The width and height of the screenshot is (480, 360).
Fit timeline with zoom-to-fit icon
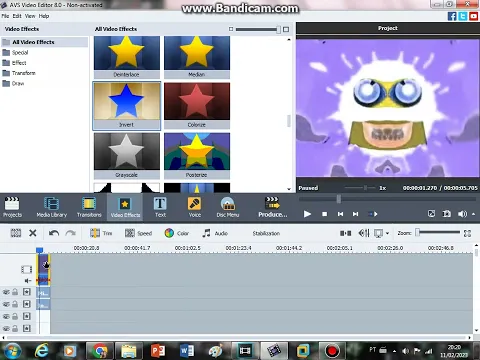pos(467,233)
